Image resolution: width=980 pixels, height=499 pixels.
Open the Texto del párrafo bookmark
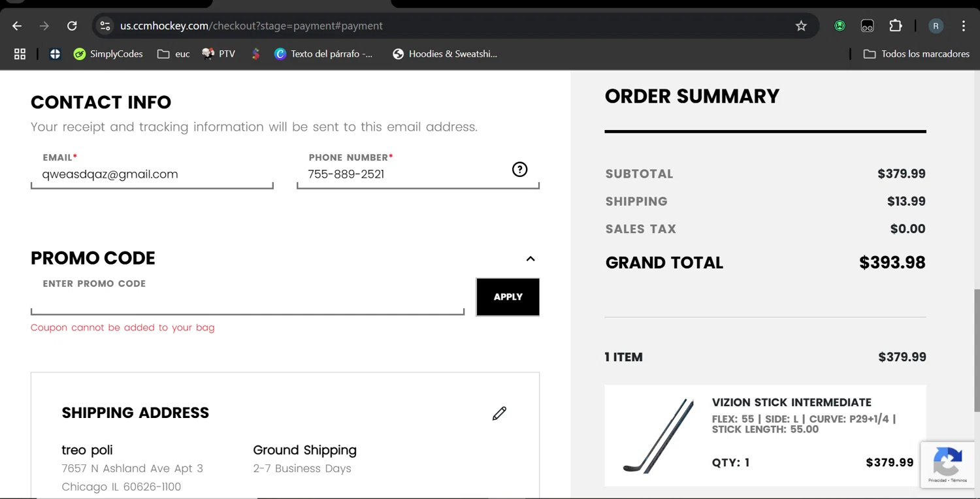[x=324, y=54]
